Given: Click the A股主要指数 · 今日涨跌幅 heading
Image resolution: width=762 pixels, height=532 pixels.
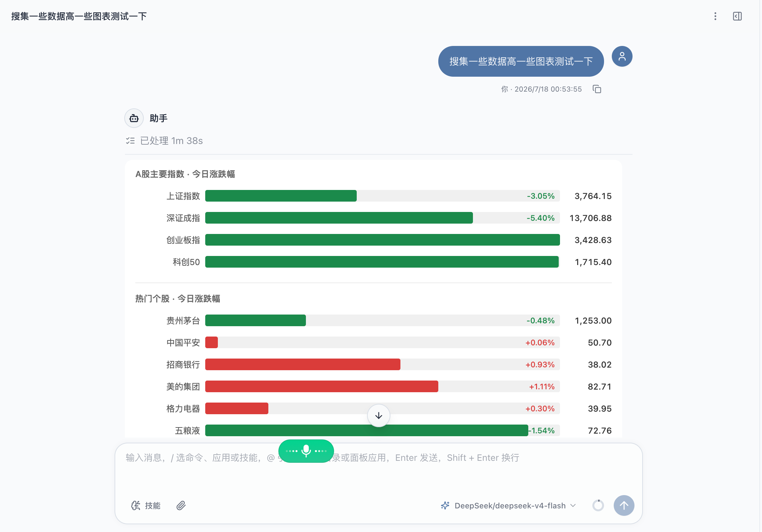Looking at the screenshot, I should click(x=185, y=174).
